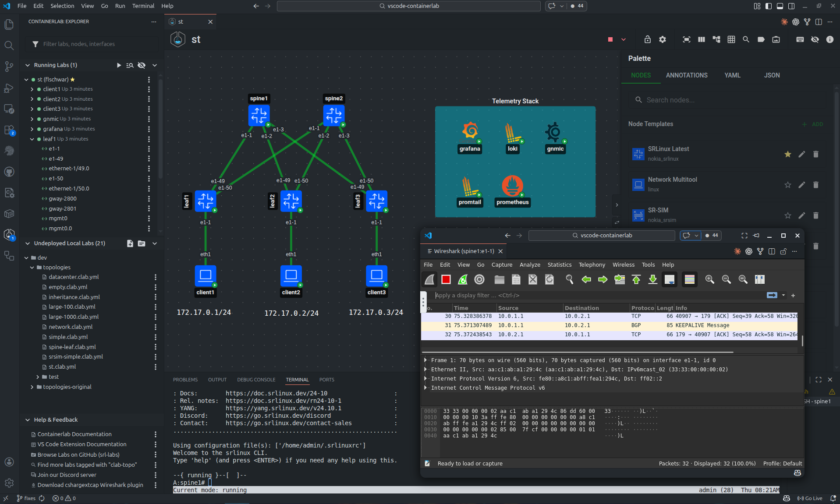Open the Containerlab Documentation link
Screen dimensions: 840x504
tap(74, 434)
